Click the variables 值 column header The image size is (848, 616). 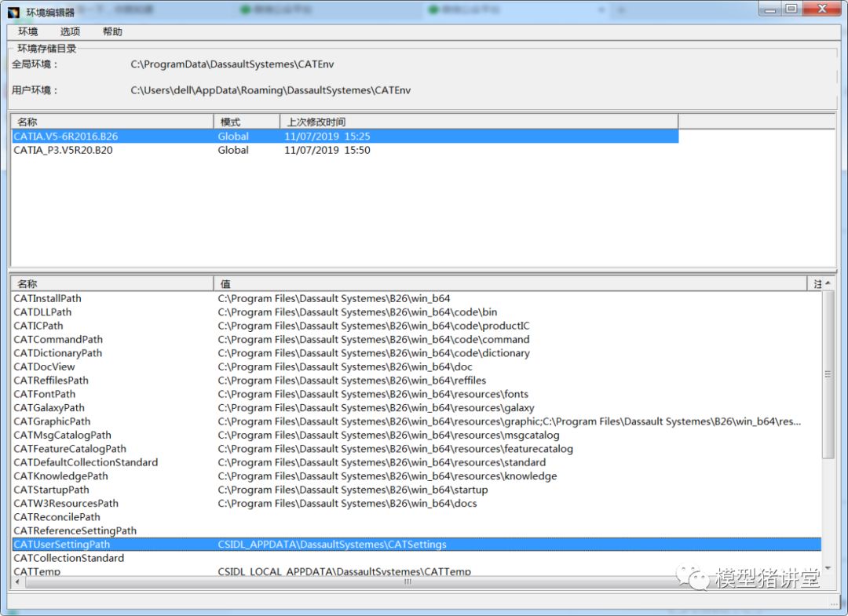[x=510, y=284]
